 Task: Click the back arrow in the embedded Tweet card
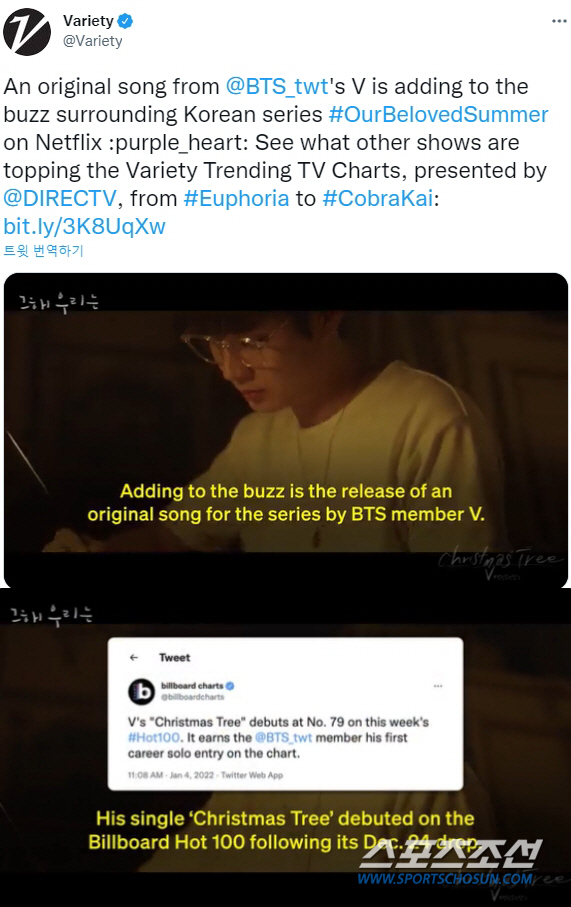134,657
